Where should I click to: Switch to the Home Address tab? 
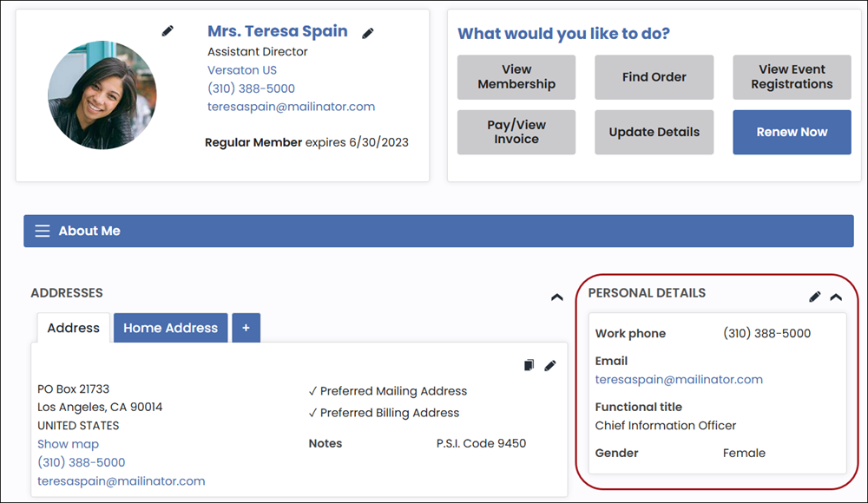(x=170, y=328)
